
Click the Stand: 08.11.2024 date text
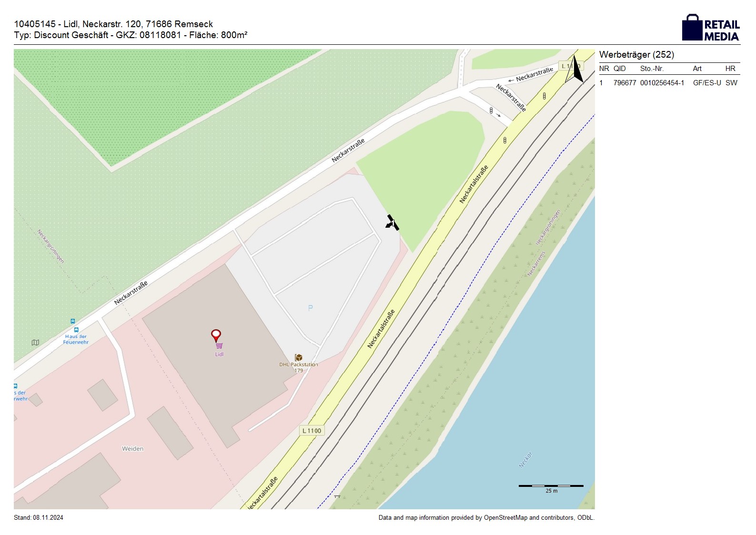(39, 518)
